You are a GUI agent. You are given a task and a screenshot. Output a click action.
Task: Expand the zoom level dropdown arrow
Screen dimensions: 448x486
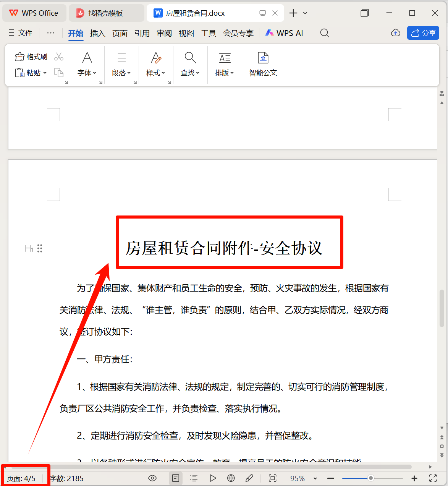click(315, 478)
